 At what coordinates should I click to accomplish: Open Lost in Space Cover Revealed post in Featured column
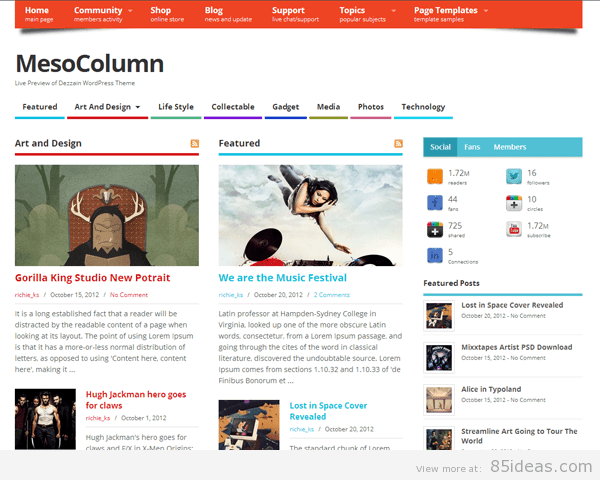328,411
